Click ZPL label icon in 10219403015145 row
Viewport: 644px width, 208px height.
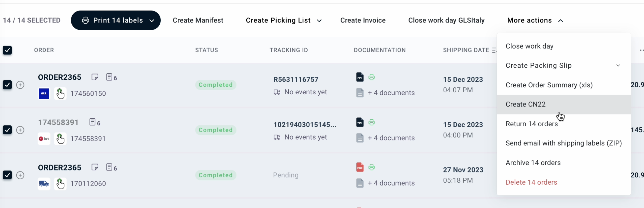coord(360,122)
